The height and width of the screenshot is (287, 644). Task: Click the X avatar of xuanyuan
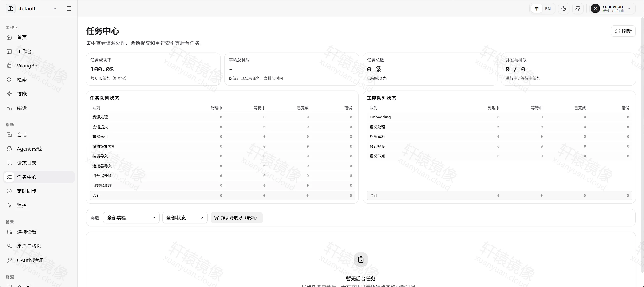[595, 8]
